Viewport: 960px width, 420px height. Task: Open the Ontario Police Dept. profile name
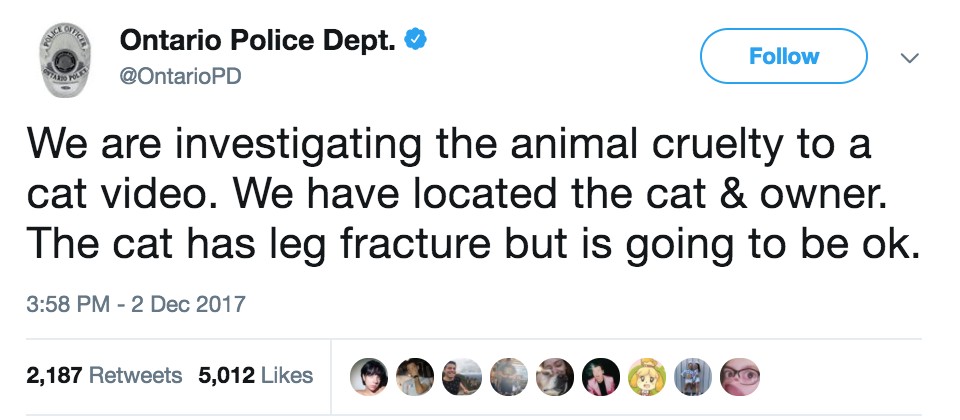click(x=258, y=41)
